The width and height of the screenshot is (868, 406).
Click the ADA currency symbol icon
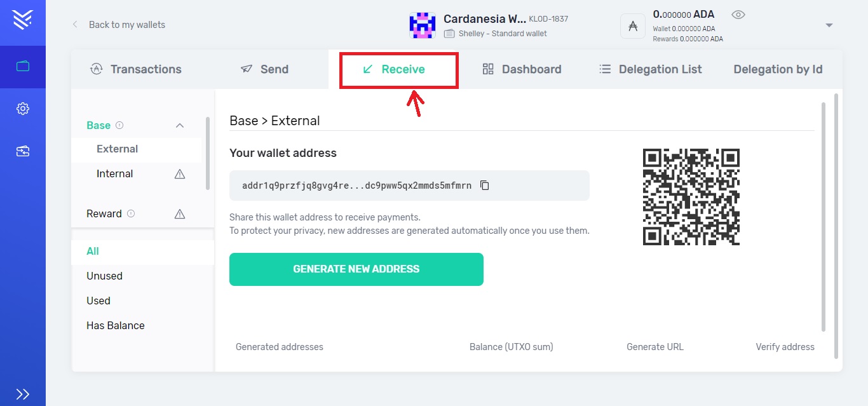coord(633,26)
